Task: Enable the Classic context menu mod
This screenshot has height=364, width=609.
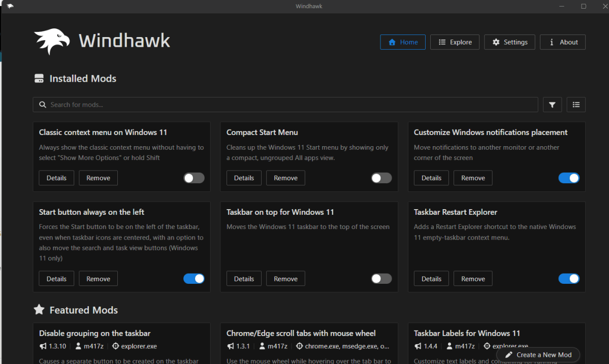Action: click(x=194, y=178)
